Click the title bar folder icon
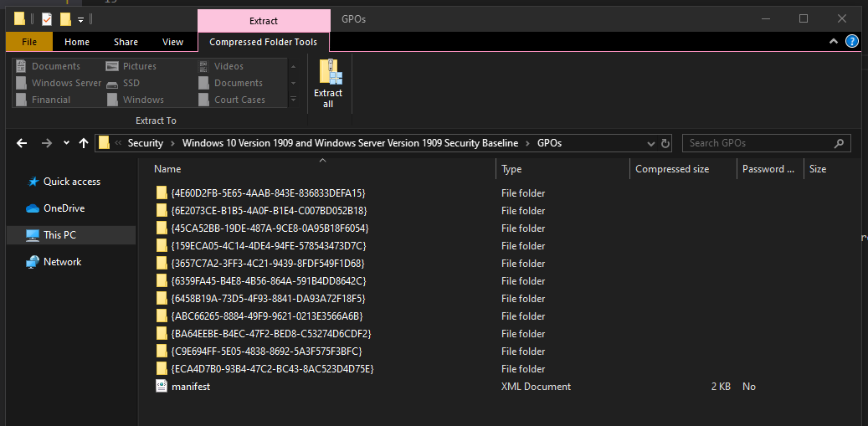Image resolution: width=868 pixels, height=426 pixels. [19, 19]
